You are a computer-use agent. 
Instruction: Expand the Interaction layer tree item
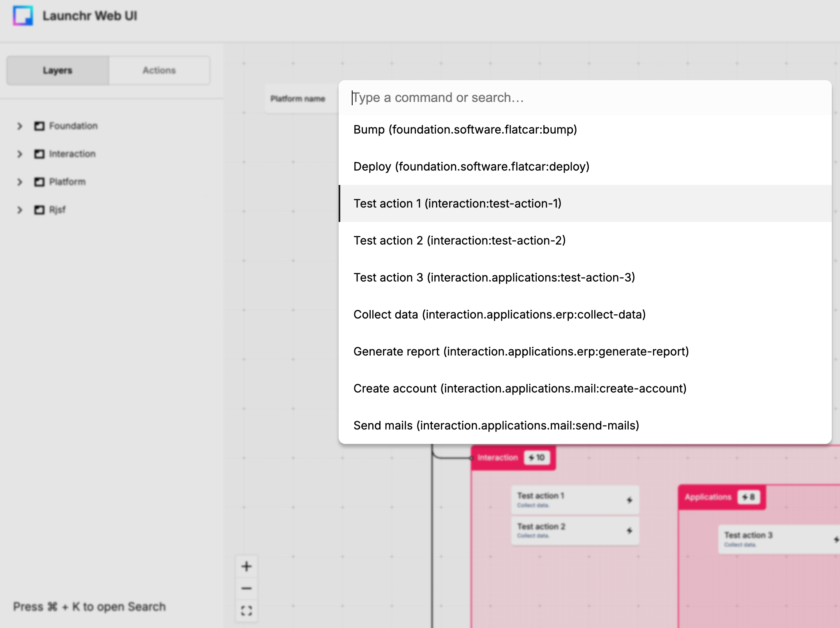pyautogui.click(x=19, y=153)
